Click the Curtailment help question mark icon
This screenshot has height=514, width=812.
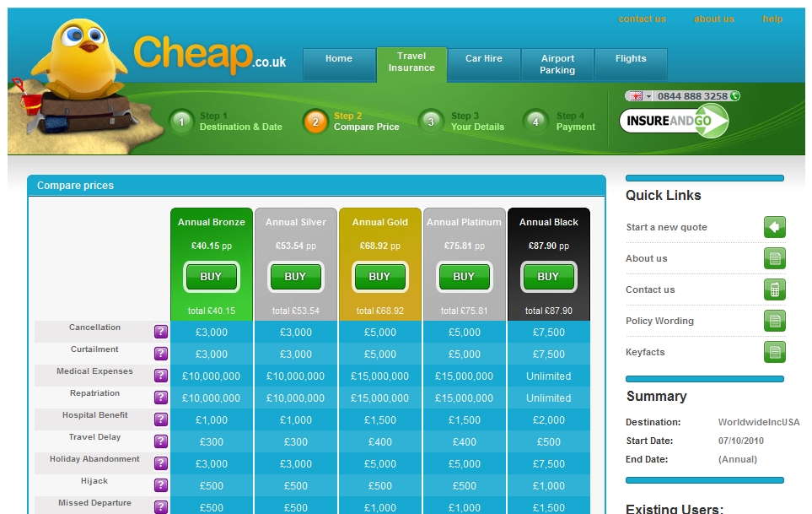coord(161,354)
